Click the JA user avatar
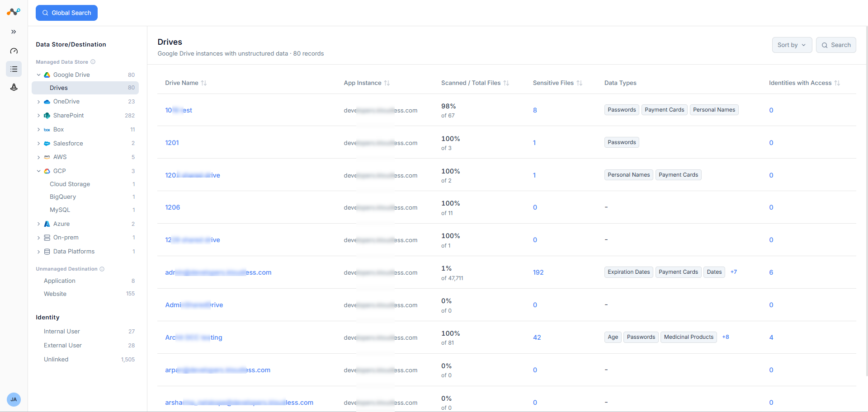The image size is (868, 412). tap(14, 399)
